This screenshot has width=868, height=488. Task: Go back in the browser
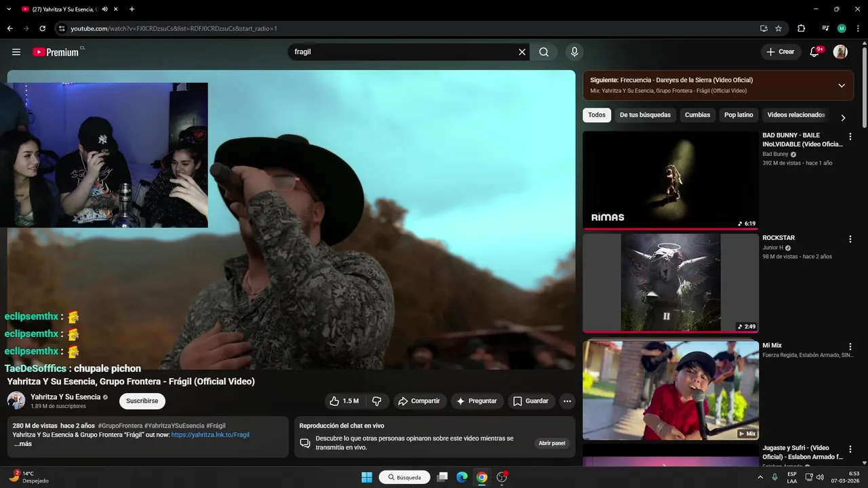[9, 28]
